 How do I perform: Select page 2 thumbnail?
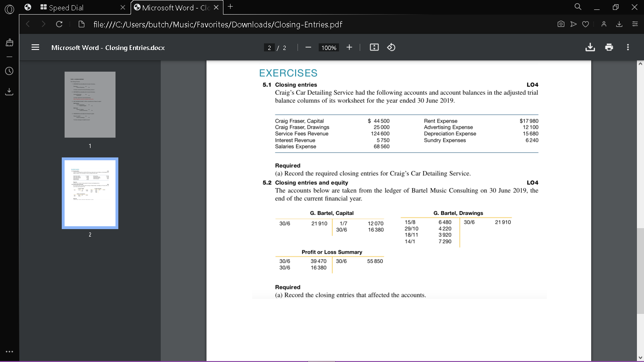click(90, 193)
